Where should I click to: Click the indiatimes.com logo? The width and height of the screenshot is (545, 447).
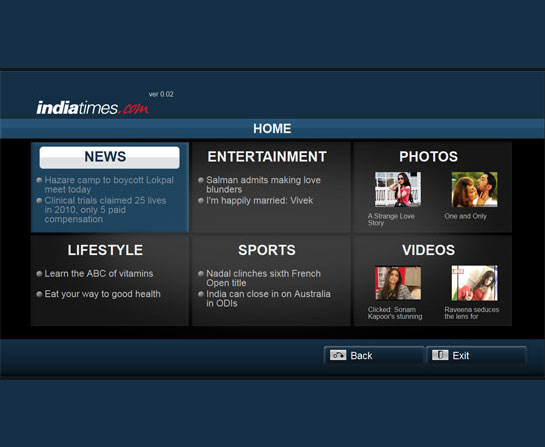(x=92, y=107)
